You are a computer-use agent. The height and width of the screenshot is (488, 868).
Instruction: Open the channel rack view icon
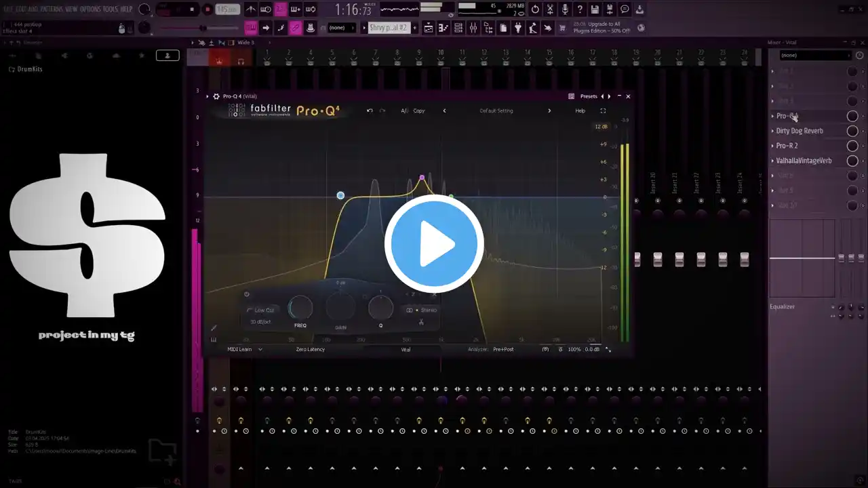[458, 28]
